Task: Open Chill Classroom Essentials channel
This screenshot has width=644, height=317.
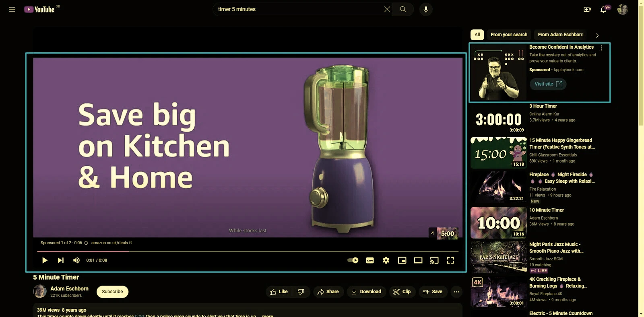Action: 553,155
